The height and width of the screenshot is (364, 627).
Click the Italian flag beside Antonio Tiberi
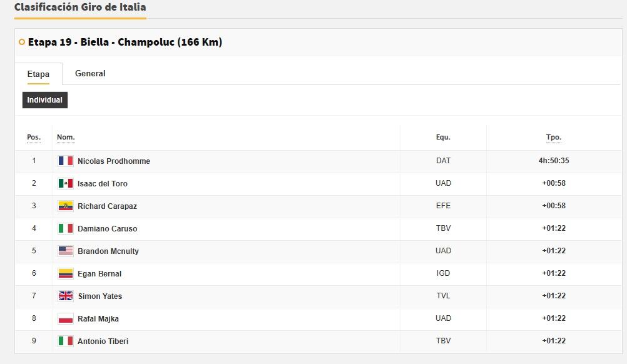pos(66,341)
